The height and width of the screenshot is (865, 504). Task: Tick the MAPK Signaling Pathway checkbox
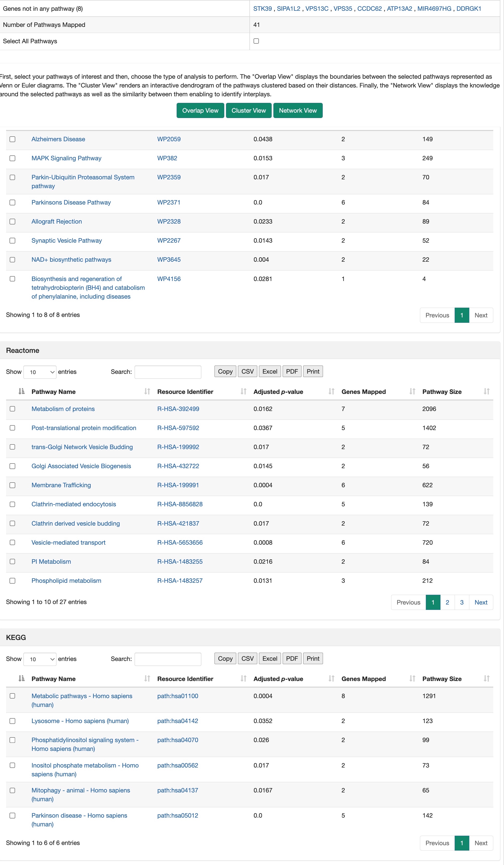12,158
